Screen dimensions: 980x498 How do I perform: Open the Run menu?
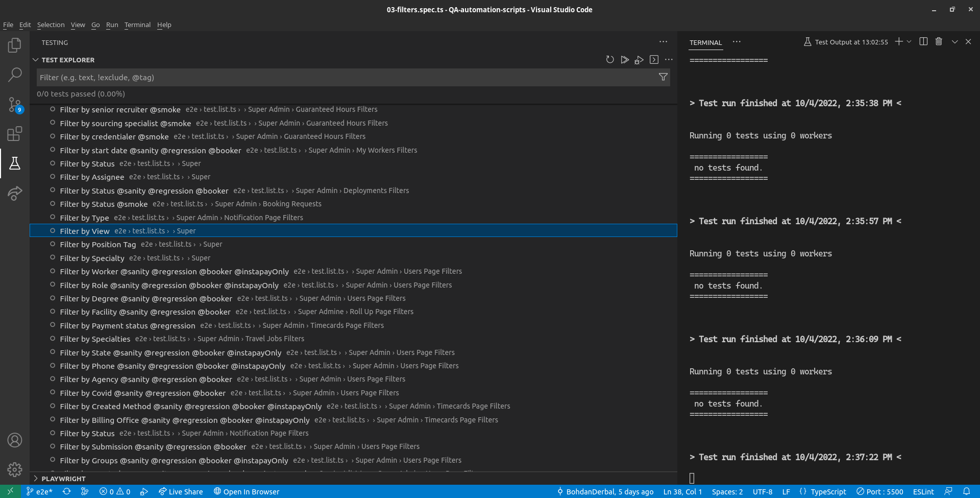tap(112, 25)
